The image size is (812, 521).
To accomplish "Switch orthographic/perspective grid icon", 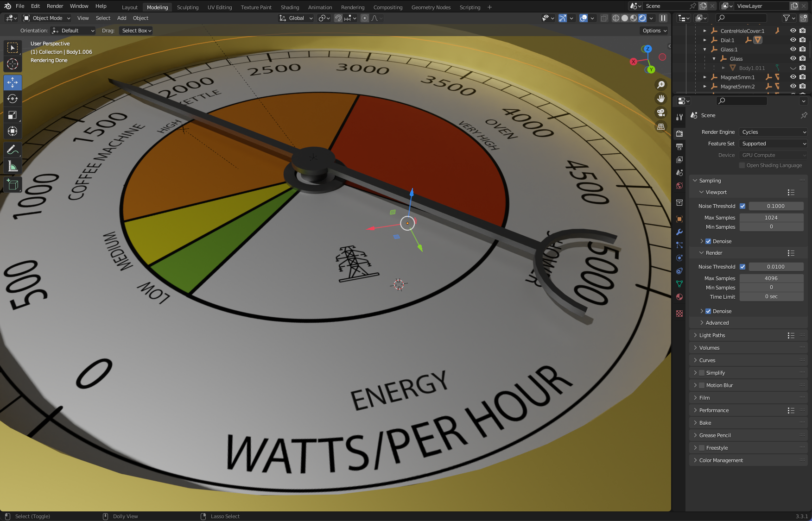I will click(x=661, y=126).
